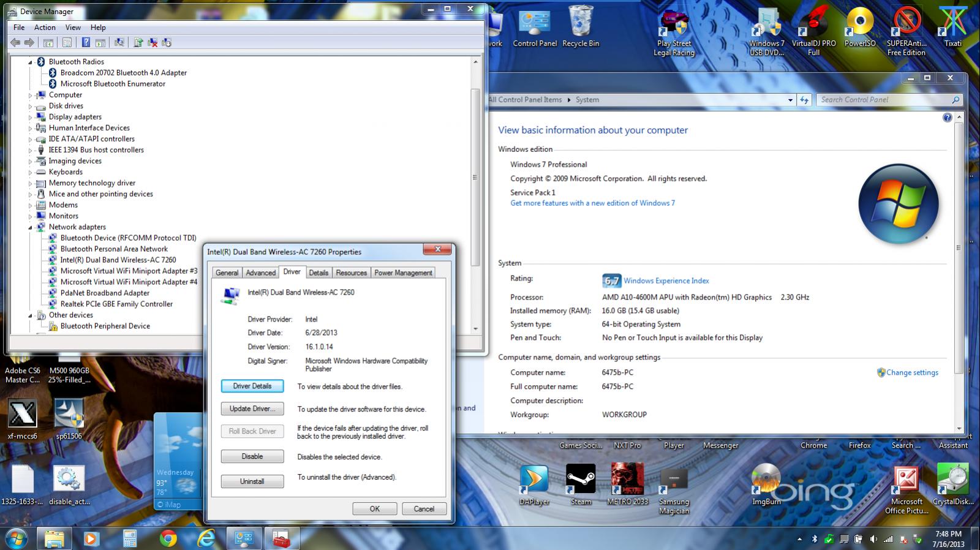Open the Recycle Bin desktop icon
Viewport: 980px width, 550px height.
pyautogui.click(x=581, y=26)
